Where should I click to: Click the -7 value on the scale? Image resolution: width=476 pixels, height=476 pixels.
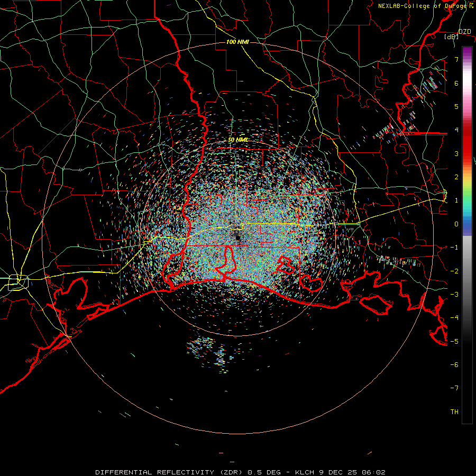(454, 388)
